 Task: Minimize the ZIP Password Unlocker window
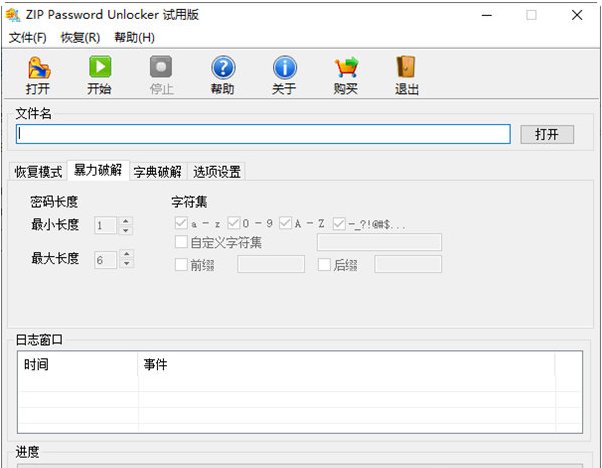tap(487, 15)
